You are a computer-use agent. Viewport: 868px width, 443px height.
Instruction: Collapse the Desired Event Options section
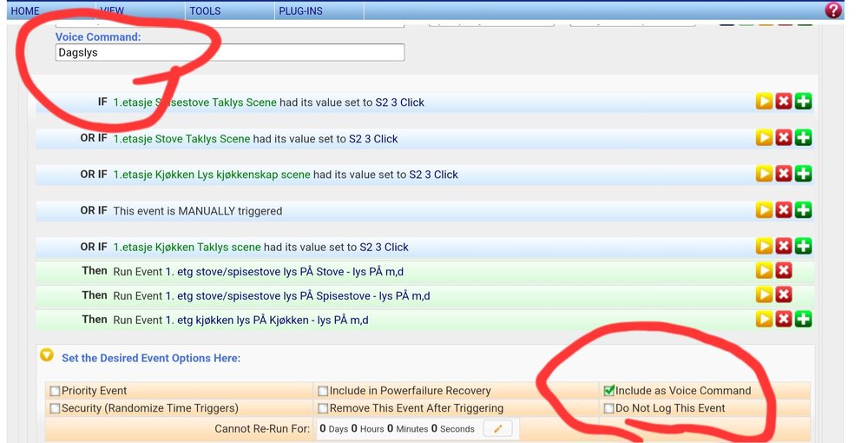pyautogui.click(x=47, y=356)
